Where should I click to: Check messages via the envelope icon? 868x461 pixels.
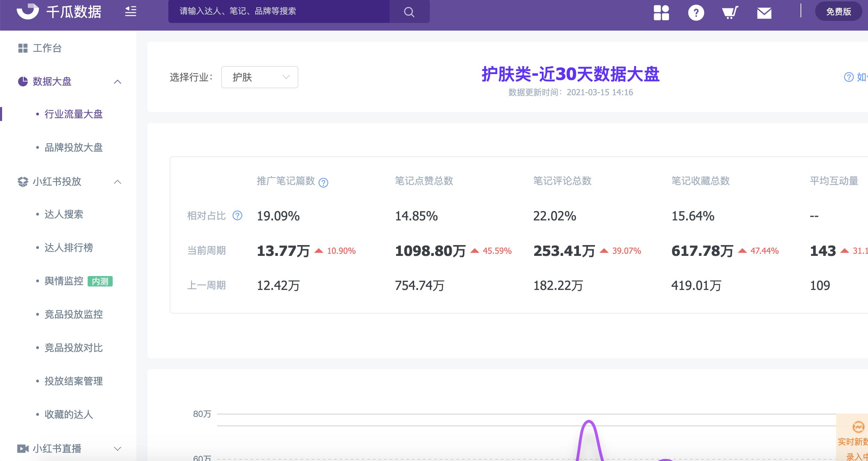764,13
